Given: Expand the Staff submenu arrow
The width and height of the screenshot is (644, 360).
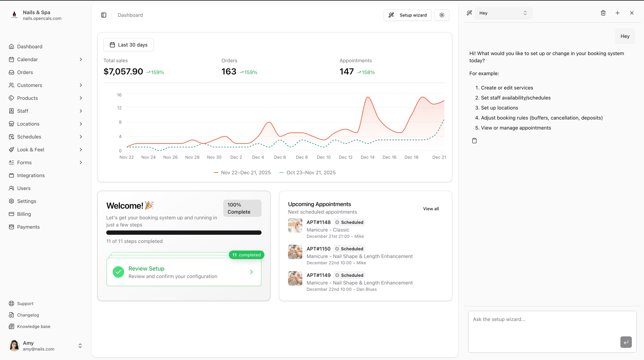Looking at the screenshot, I should pos(81,111).
